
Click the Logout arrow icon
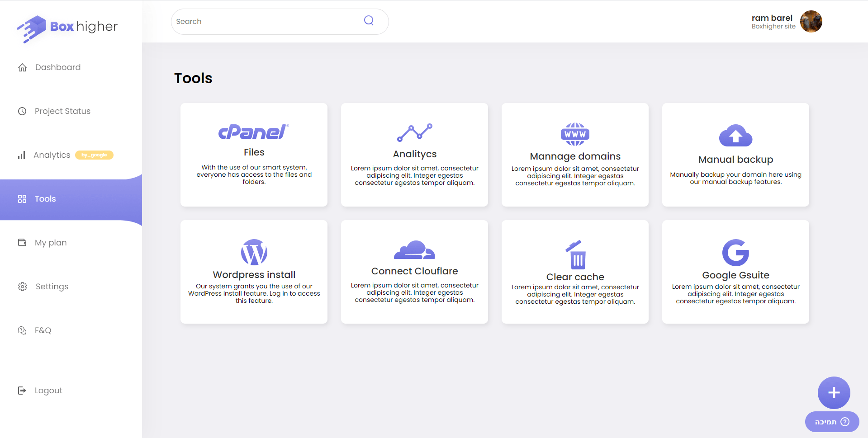(22, 391)
